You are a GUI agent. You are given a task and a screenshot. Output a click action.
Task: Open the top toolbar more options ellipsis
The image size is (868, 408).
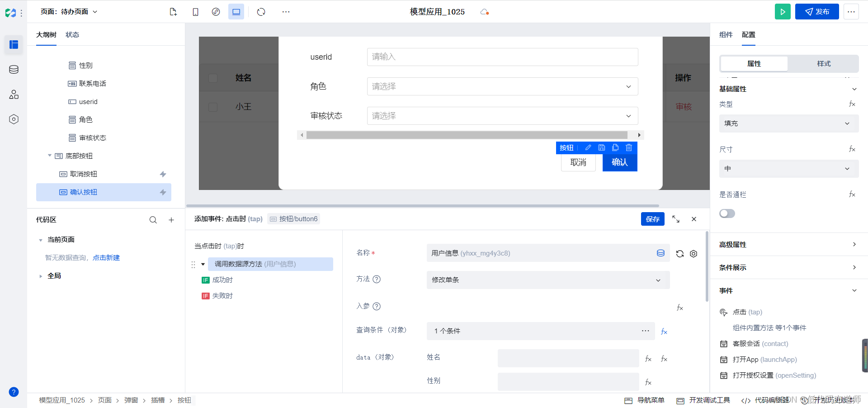[286, 12]
